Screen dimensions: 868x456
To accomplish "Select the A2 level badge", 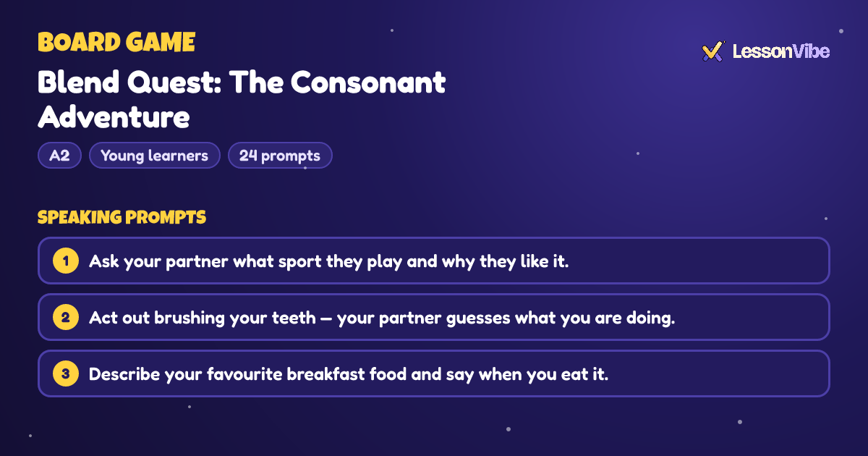I will pyautogui.click(x=59, y=156).
